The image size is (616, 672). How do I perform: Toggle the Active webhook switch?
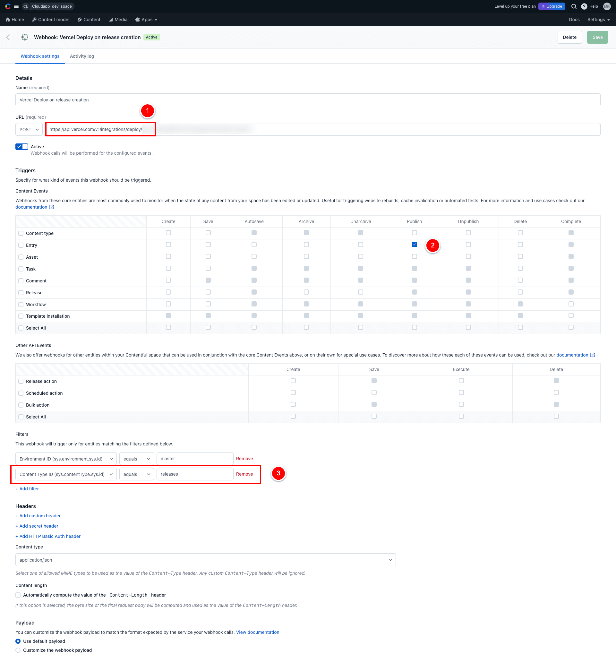(22, 147)
